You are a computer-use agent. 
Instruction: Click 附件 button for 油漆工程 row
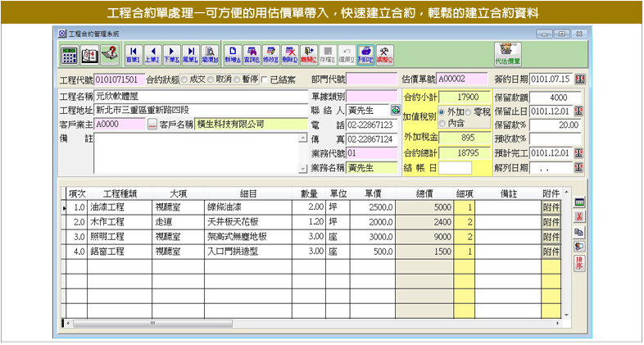(x=551, y=208)
